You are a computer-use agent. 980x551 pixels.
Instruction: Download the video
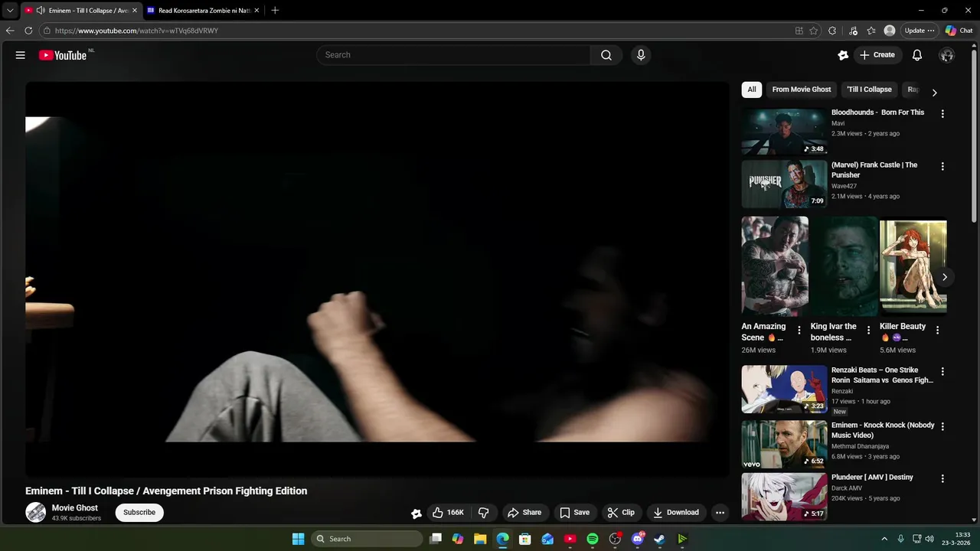(x=675, y=513)
